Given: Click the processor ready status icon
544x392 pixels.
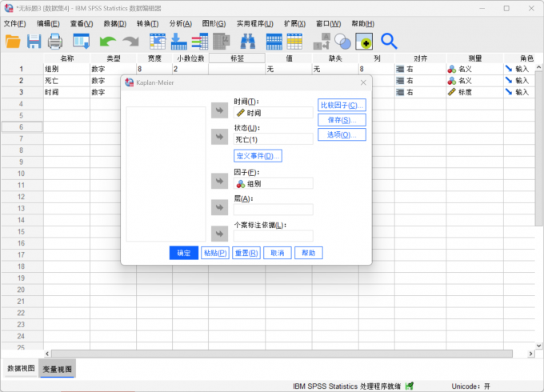Looking at the screenshot, I should tap(410, 386).
